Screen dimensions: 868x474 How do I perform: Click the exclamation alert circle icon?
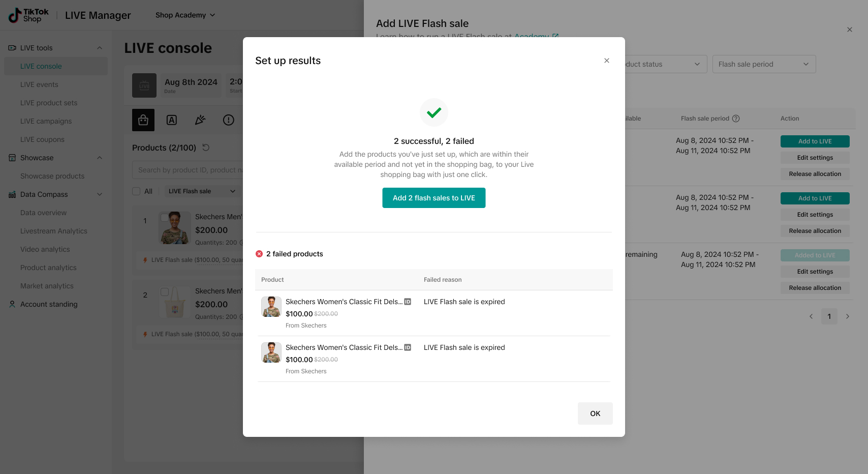pos(229,120)
